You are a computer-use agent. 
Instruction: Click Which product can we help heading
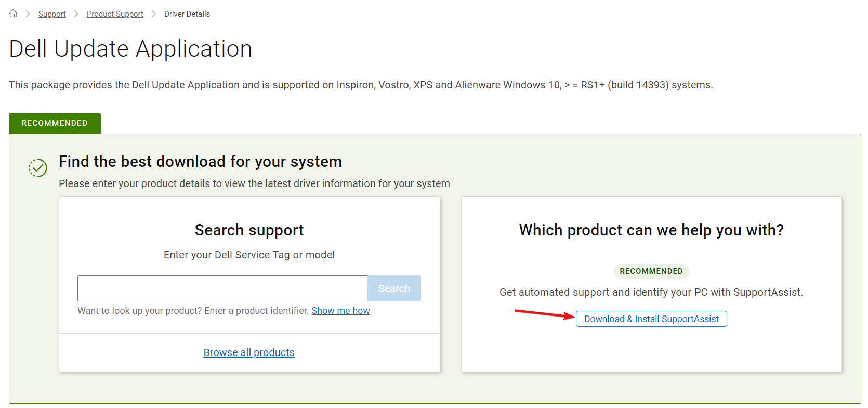(651, 230)
